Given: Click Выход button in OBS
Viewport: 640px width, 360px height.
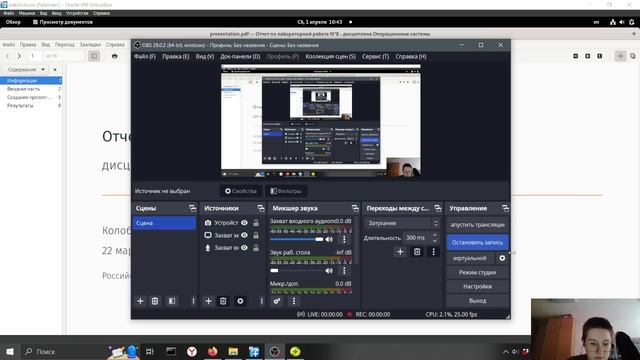Looking at the screenshot, I should click(x=477, y=301).
